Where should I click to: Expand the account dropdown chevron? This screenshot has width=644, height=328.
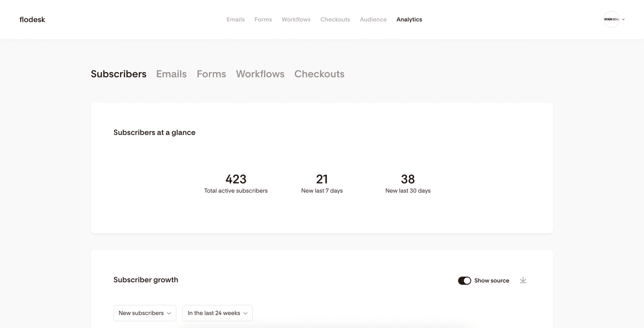point(623,19)
